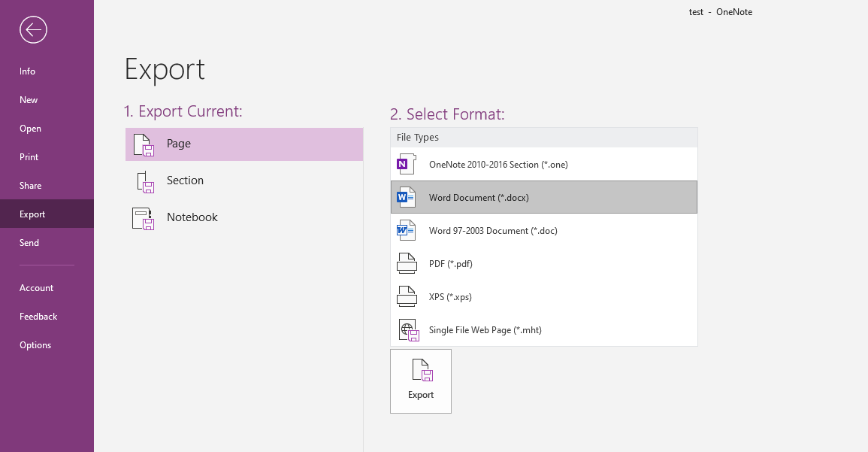Image resolution: width=868 pixels, height=452 pixels.
Task: Select 'PDF (*.pdf)' format
Action: 543,264
